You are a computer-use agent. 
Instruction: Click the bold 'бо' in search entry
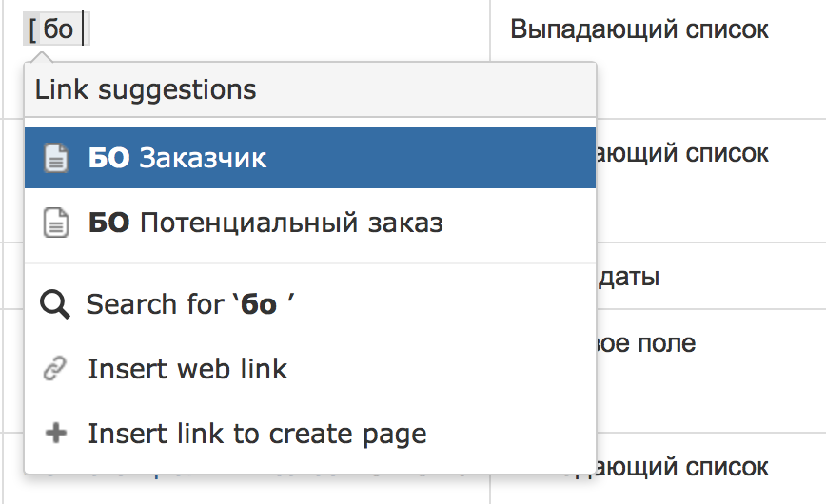pyautogui.click(x=259, y=305)
